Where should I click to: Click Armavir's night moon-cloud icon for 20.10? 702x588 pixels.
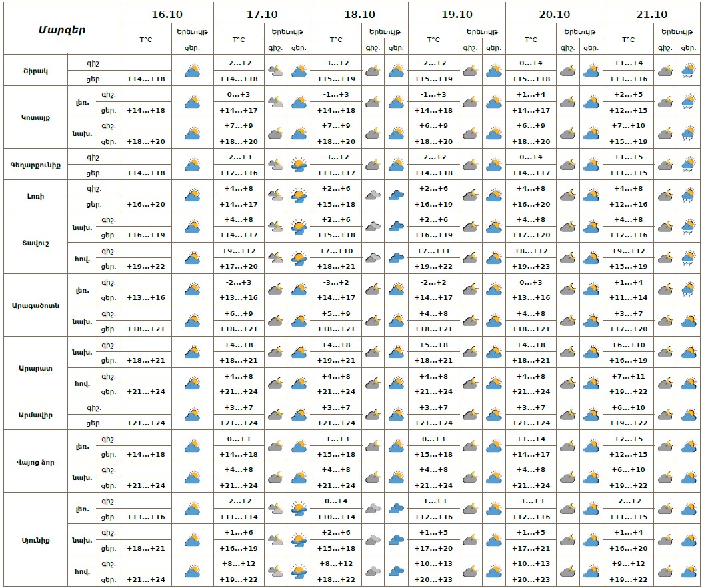coord(567,415)
